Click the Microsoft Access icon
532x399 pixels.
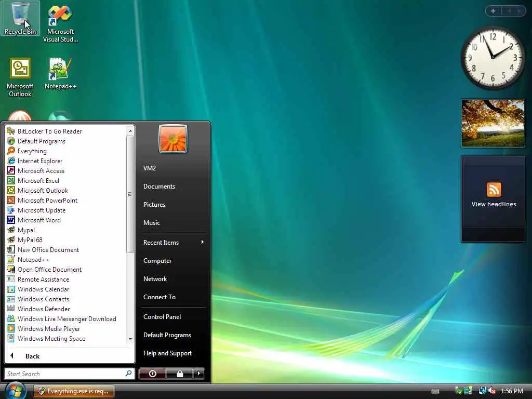point(11,170)
